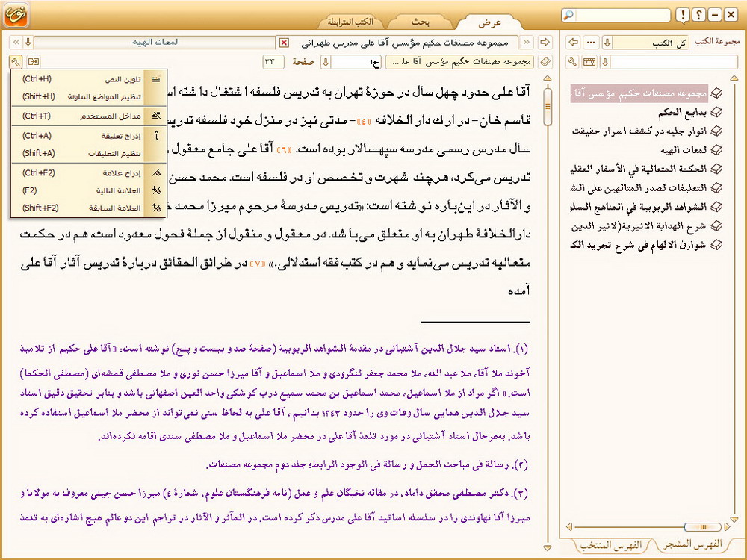
Task: Click the help question mark button
Action: [698, 15]
